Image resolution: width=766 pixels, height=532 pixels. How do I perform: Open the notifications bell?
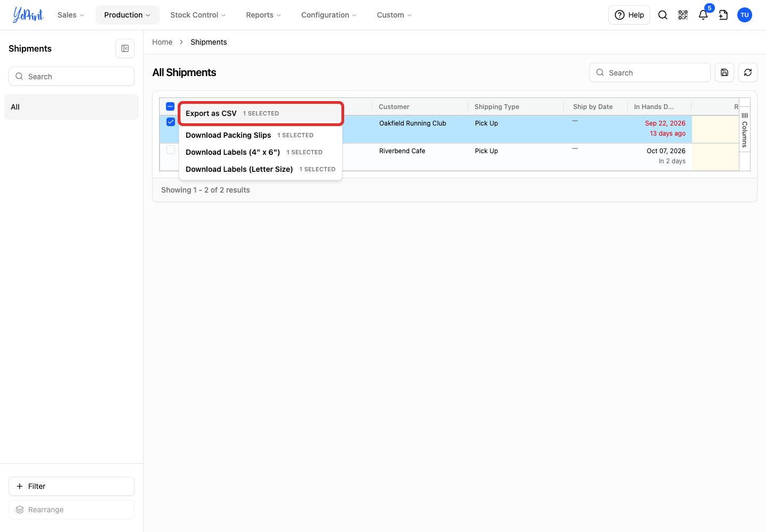(x=703, y=15)
